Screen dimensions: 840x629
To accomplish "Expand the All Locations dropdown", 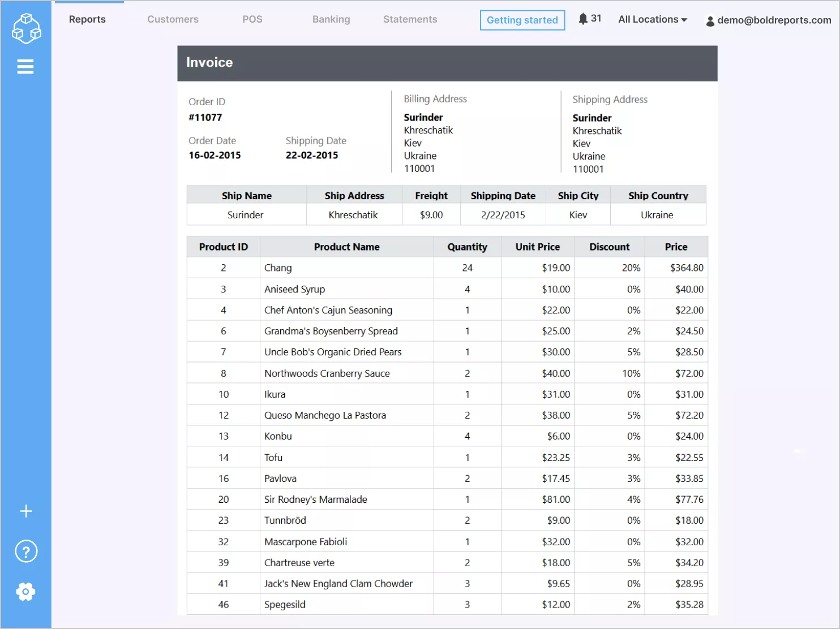I will (x=653, y=19).
